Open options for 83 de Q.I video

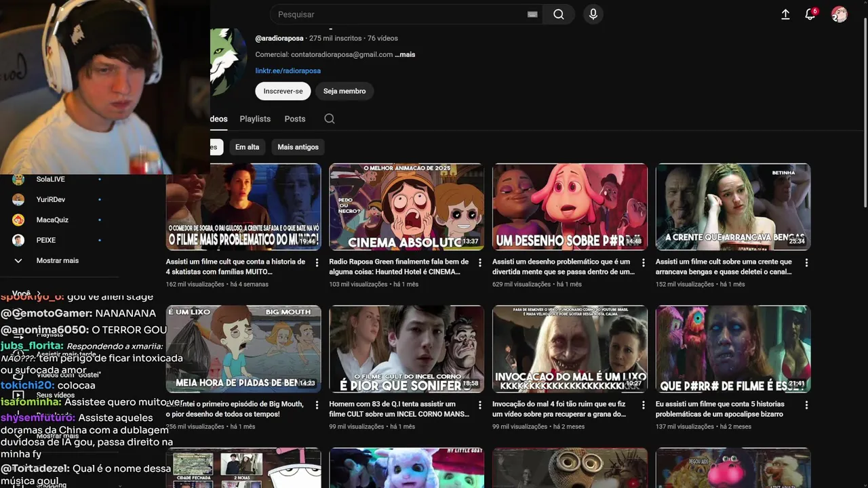(480, 405)
